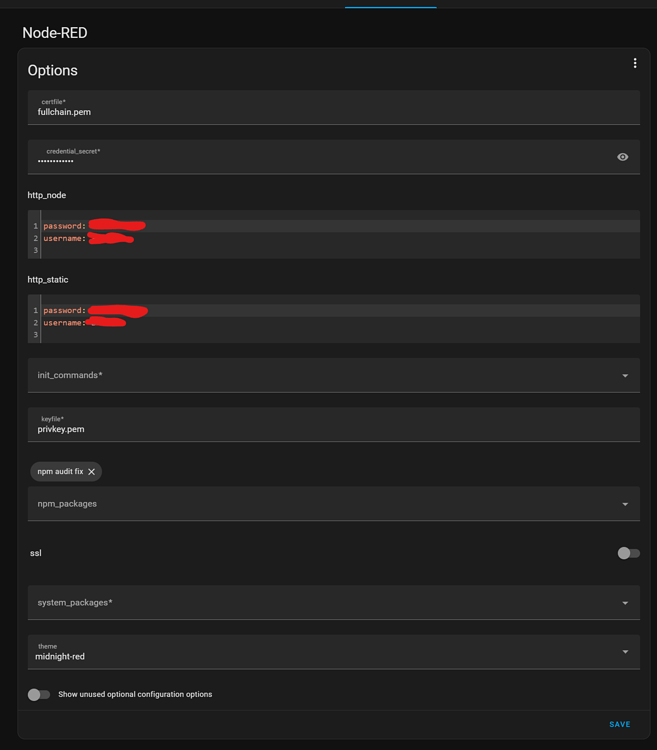Screen dimensions: 657x750
Task: Enable Show unused optional configuration options
Action: [x=39, y=694]
